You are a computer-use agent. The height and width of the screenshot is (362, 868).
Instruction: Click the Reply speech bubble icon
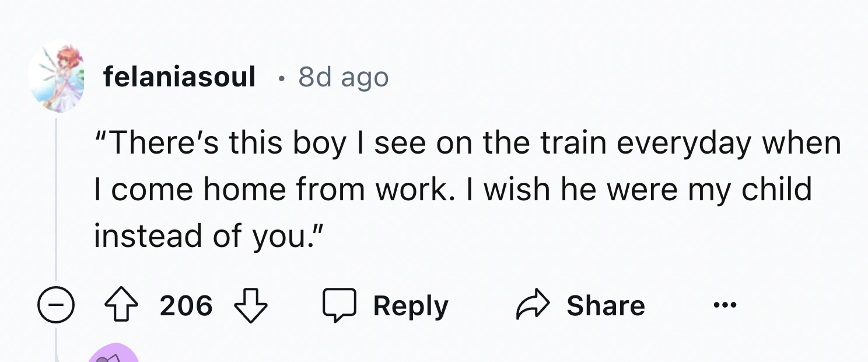click(x=339, y=306)
